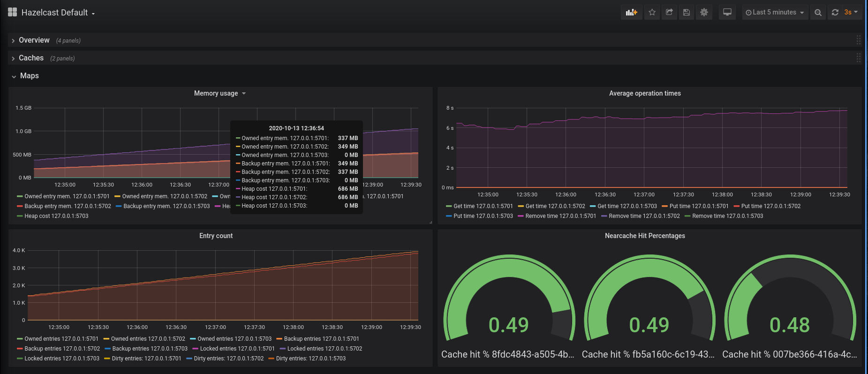Toggle Remove time 127.0.0.1:5703 series
This screenshot has height=374, width=868.
[x=728, y=216]
